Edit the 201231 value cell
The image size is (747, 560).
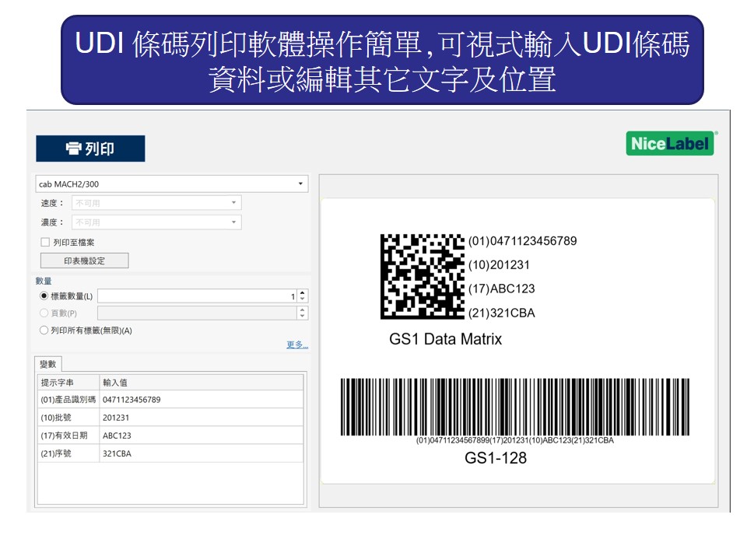202,418
